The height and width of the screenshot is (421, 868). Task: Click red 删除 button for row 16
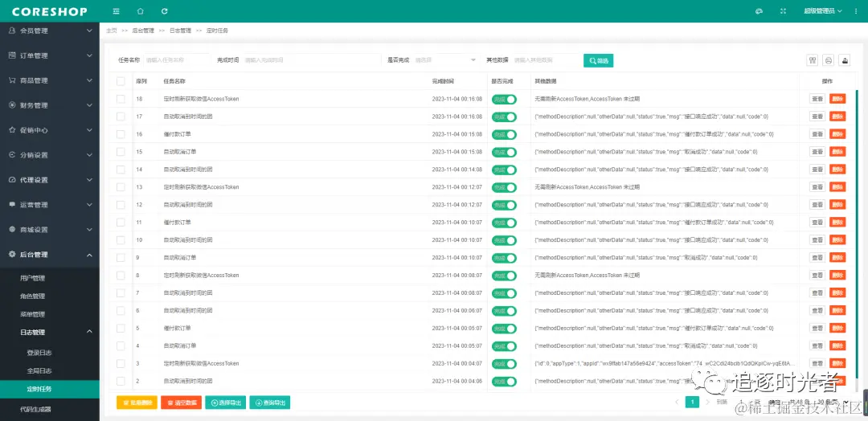point(837,134)
